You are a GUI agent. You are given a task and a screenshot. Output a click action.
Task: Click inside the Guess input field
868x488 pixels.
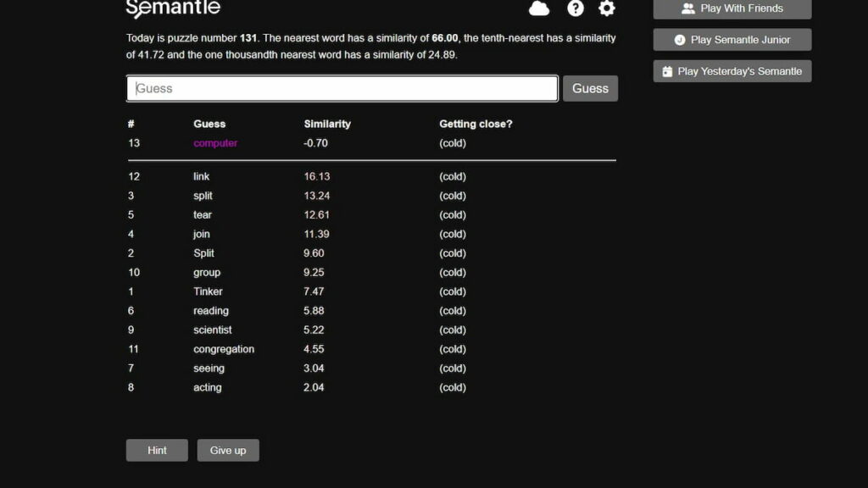click(339, 88)
